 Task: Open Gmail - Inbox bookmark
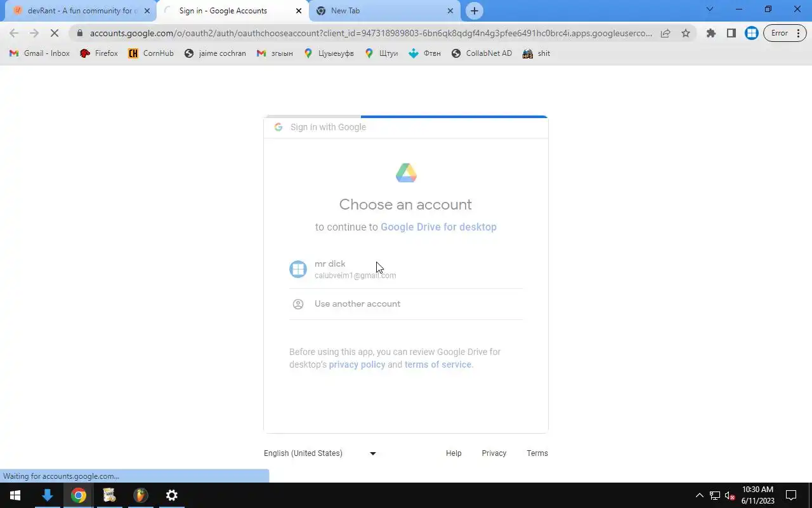(x=39, y=53)
